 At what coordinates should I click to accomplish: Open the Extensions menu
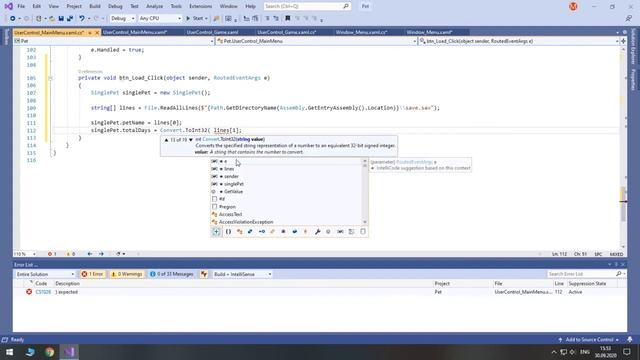click(x=200, y=6)
